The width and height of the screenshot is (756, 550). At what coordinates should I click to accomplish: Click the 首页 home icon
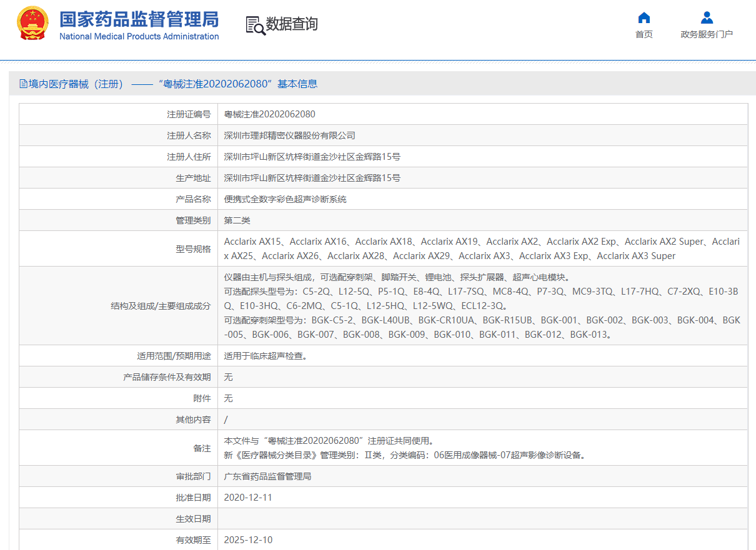point(644,17)
